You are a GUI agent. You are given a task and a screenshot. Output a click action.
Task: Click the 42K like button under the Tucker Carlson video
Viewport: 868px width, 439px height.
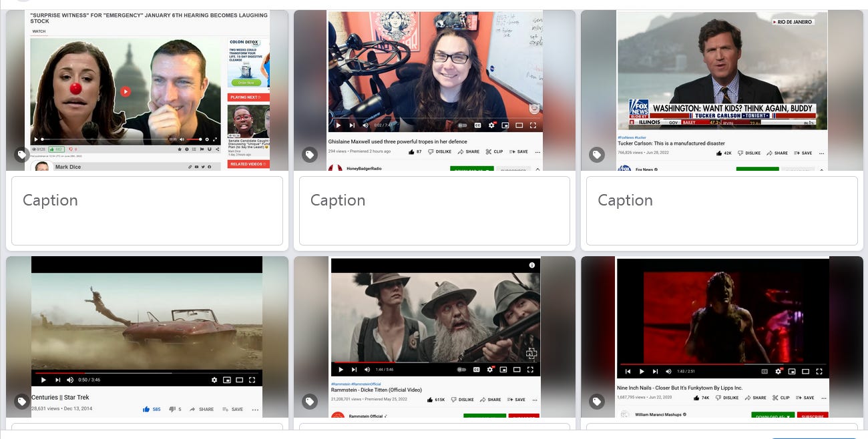723,153
